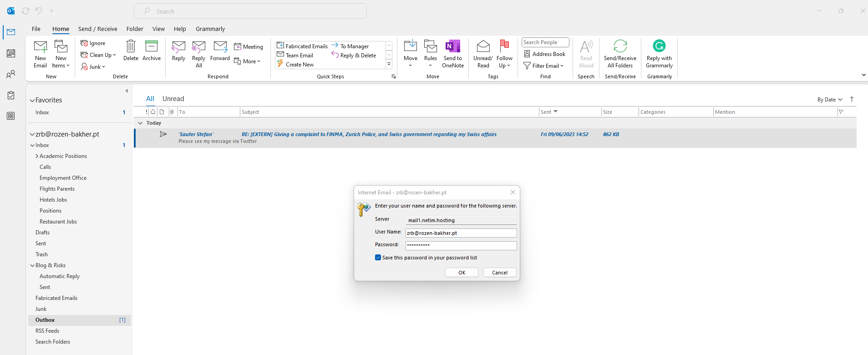Create a New Email

click(x=41, y=54)
